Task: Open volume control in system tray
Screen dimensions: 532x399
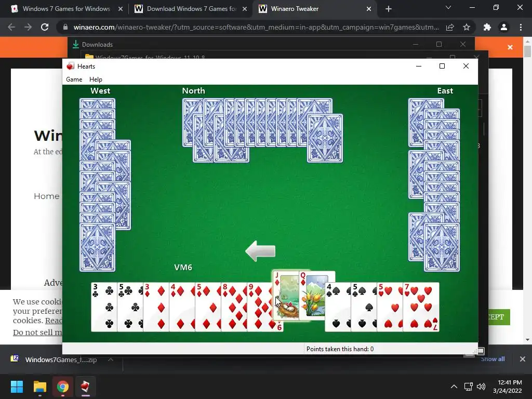Action: [x=481, y=387]
